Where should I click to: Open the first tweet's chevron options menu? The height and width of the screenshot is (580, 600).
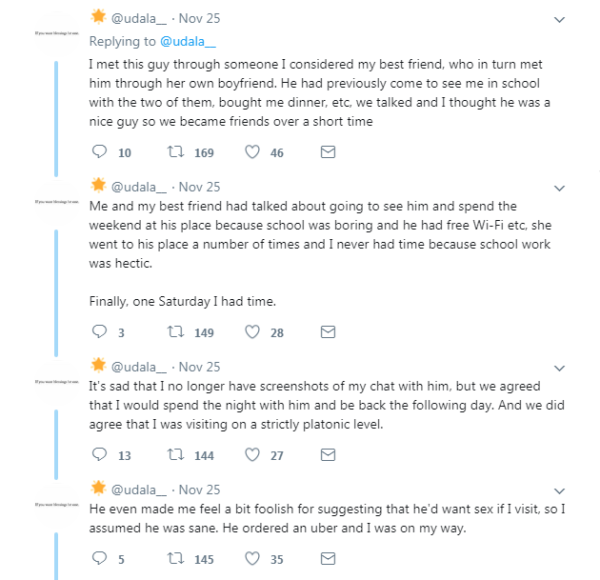(559, 20)
